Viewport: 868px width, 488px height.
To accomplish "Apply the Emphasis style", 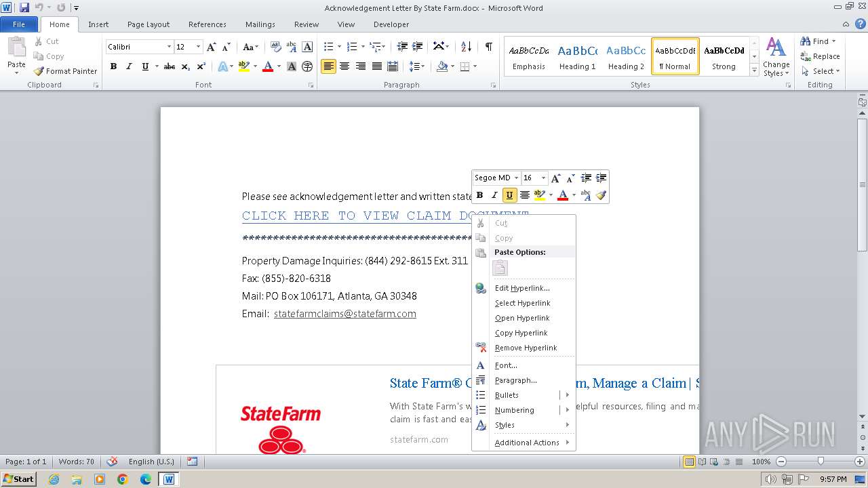I will point(529,57).
